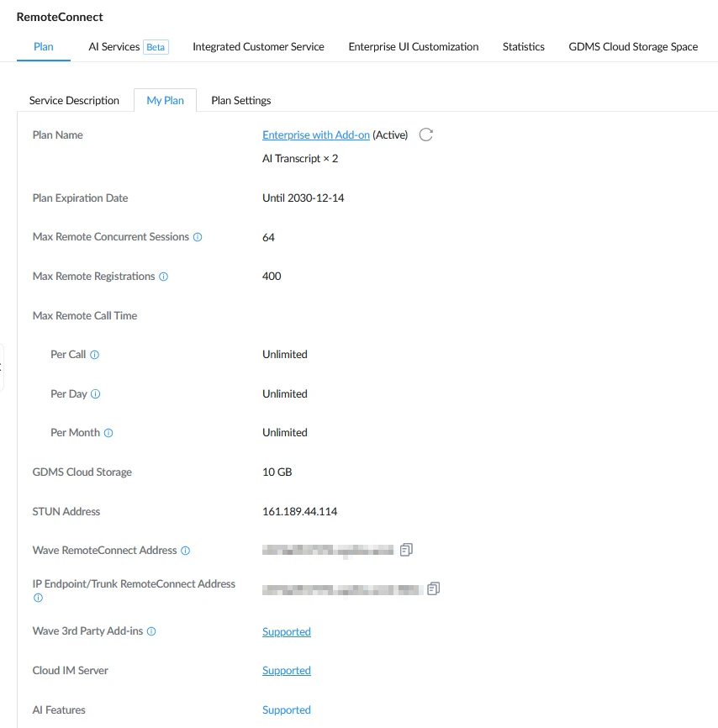Go to Enterprise UI Customization tab

tap(414, 47)
